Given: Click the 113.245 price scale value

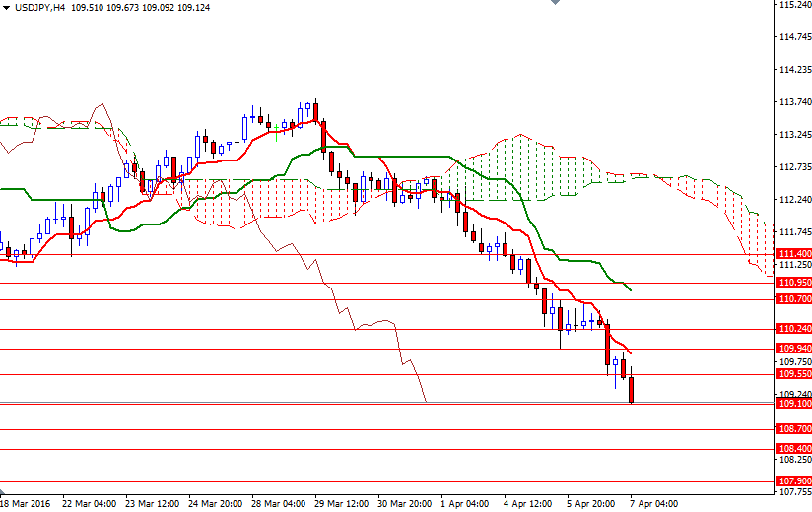Looking at the screenshot, I should [795, 135].
